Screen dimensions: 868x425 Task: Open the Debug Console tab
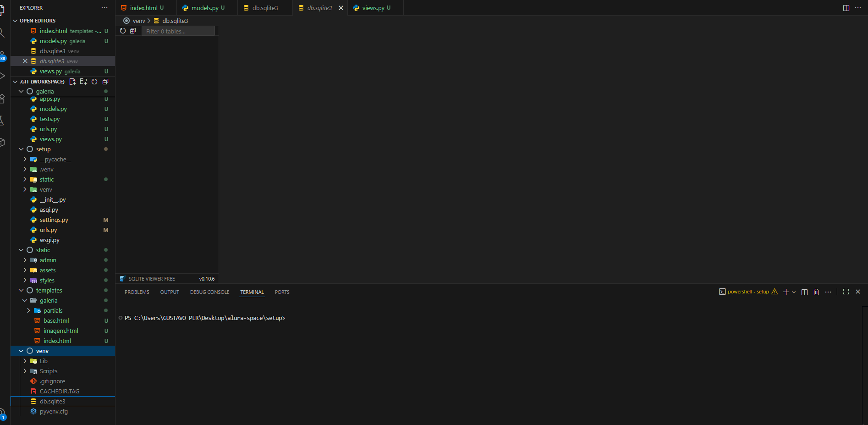coord(209,292)
